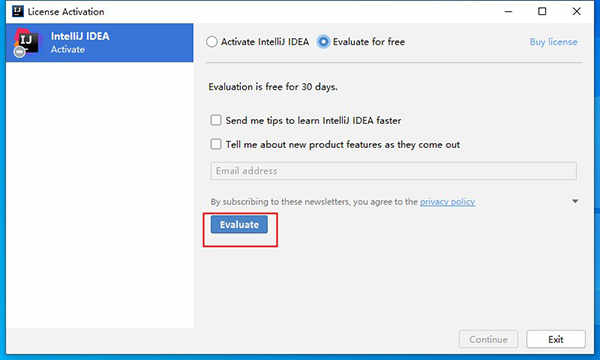Maximize the License Activation window
This screenshot has height=360, width=600.
tap(542, 11)
